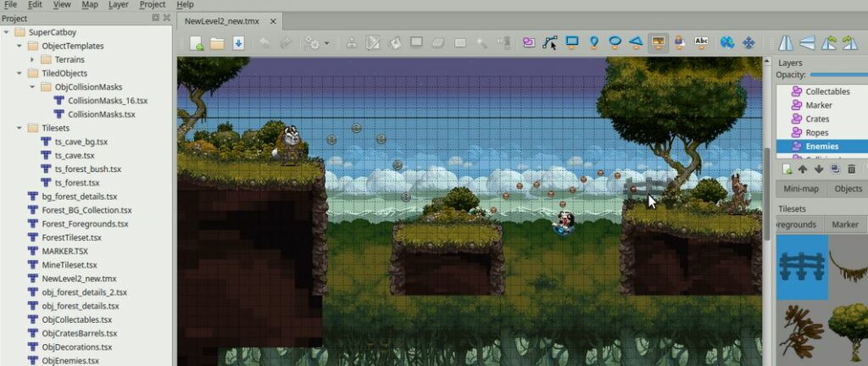
Task: Close the NewLevel2_new.tmx tab
Action: [x=273, y=21]
